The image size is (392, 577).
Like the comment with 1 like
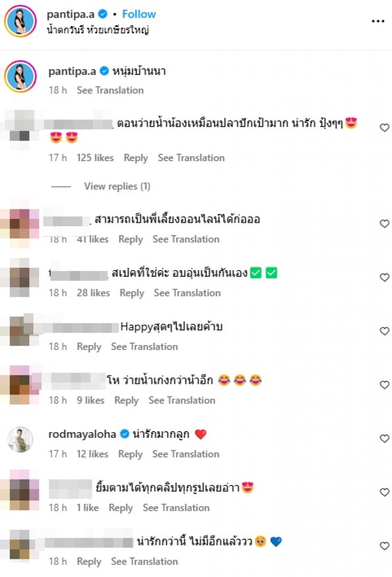point(384,492)
